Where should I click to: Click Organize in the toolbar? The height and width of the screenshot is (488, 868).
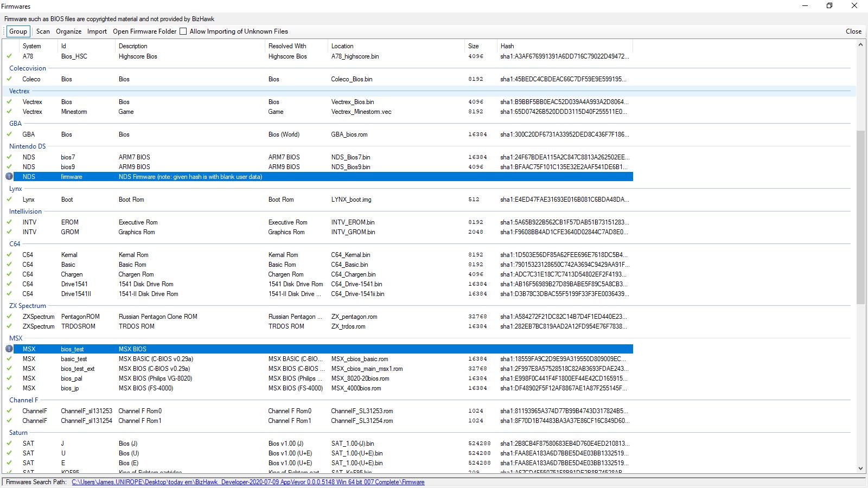(68, 31)
